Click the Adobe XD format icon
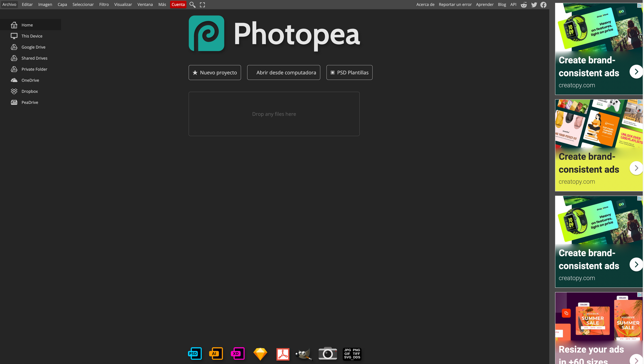644x364 pixels. pos(238,354)
